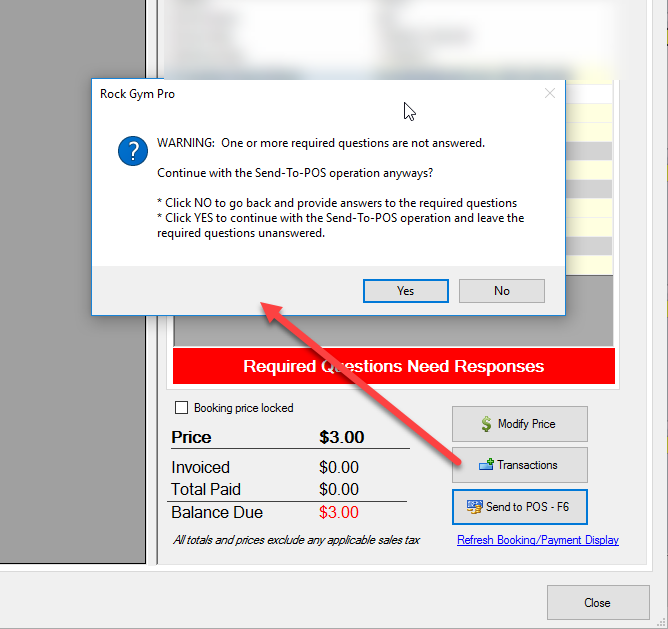Click No to go back
668x629 pixels.
(501, 291)
